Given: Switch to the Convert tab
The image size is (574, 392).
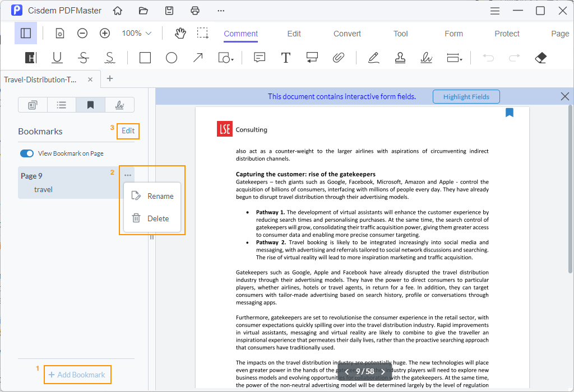Looking at the screenshot, I should pos(347,34).
